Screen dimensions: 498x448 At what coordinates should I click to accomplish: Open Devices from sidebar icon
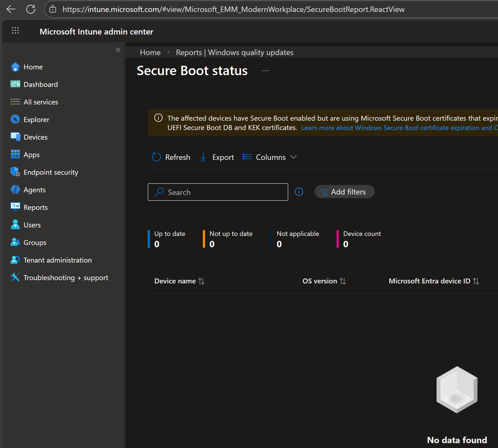15,137
